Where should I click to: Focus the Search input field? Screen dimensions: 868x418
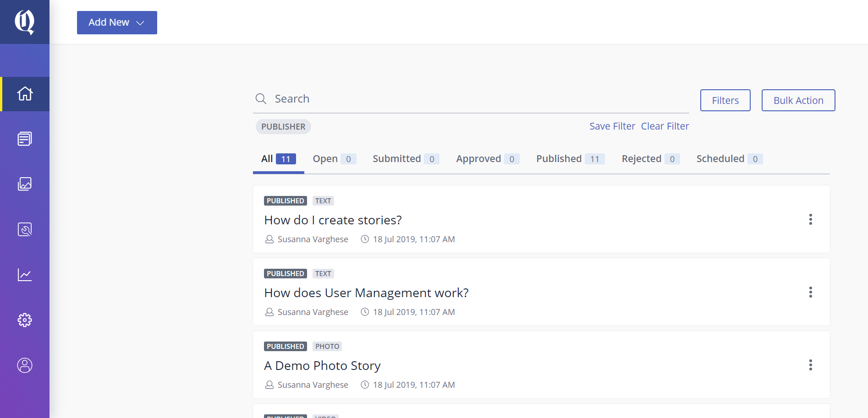click(x=477, y=99)
